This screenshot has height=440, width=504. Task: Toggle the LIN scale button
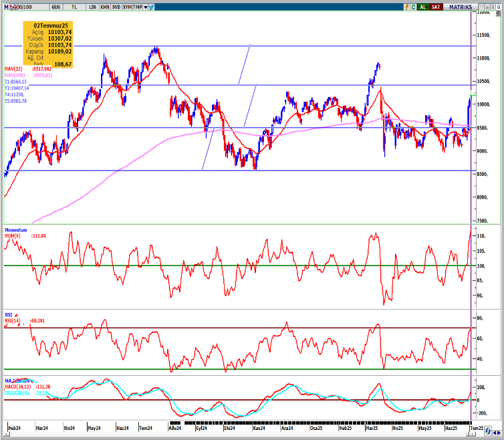(x=92, y=7)
